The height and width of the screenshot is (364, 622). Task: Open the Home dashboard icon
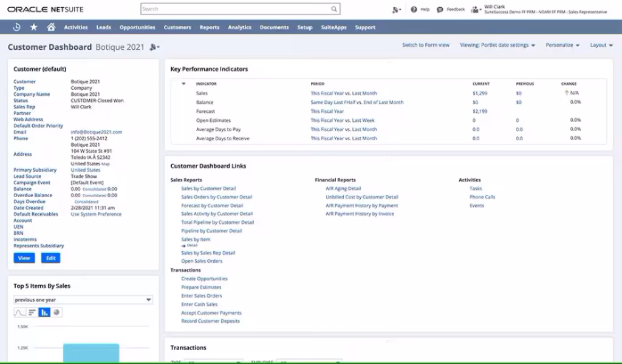click(52, 27)
